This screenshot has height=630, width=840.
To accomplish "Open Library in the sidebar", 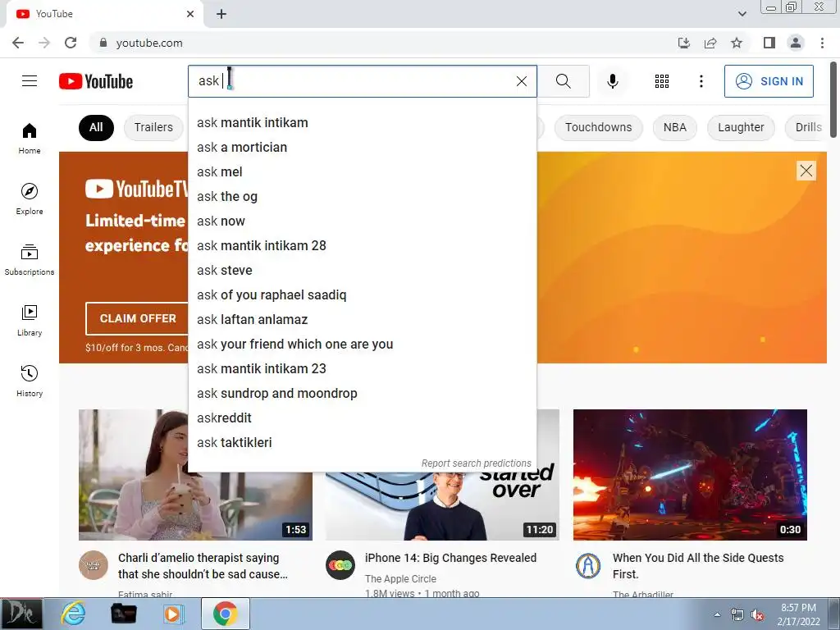I will (30, 320).
